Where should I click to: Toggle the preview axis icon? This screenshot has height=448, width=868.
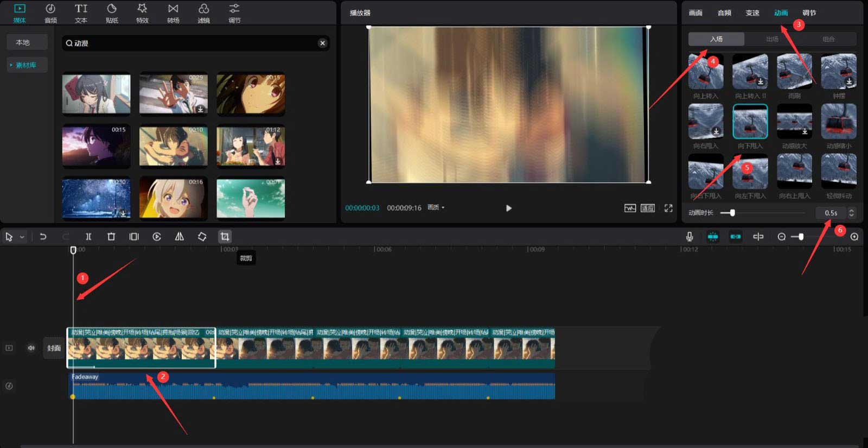(758, 237)
